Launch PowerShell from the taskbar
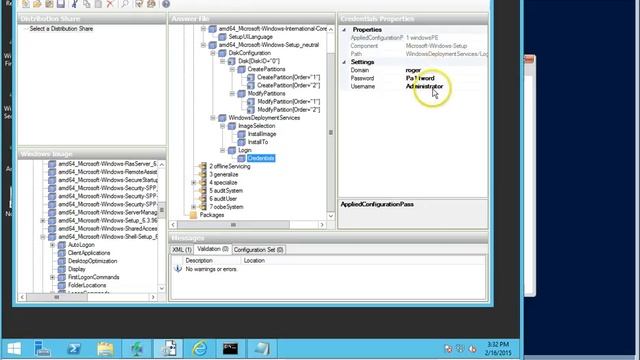 point(74,349)
